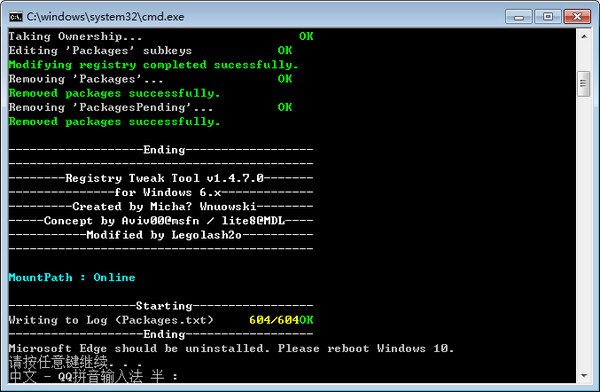600x392 pixels.
Task: Click the yellow 604/604 counter
Action: tap(274, 320)
